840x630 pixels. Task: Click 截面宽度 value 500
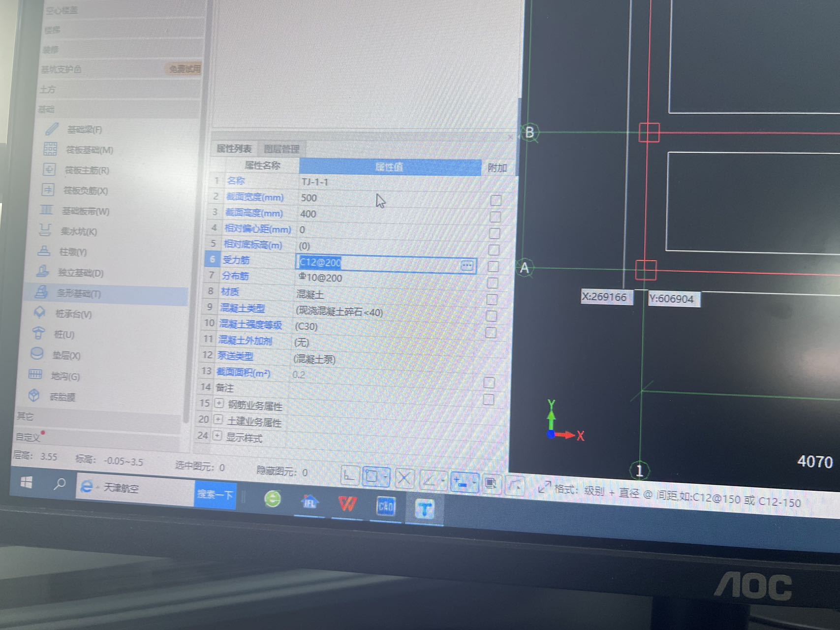(x=309, y=198)
